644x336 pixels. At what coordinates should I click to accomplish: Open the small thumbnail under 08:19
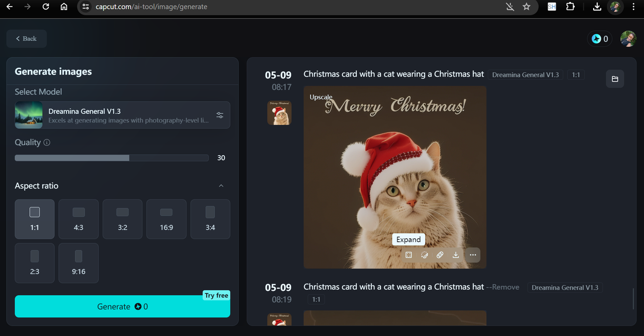click(x=279, y=319)
